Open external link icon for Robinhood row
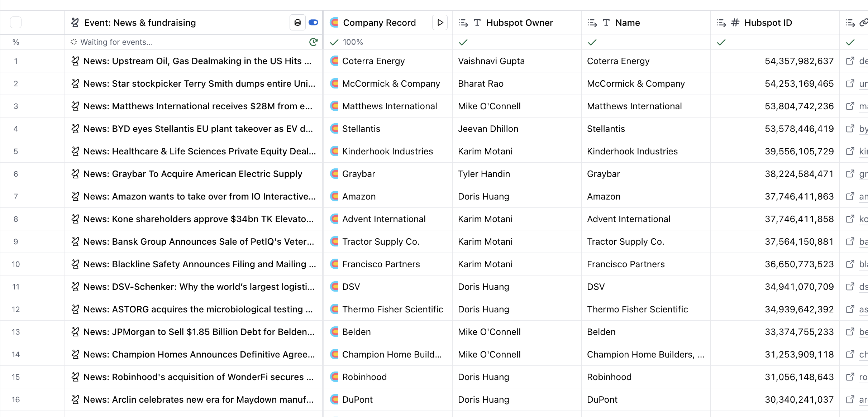 click(850, 377)
